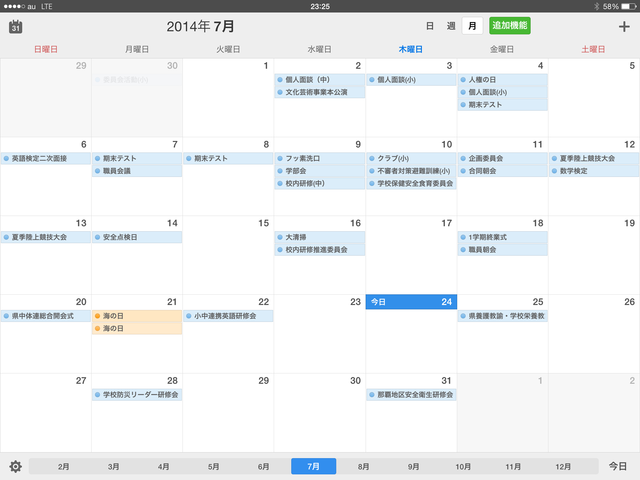Tap the calendar 31 icon at top left

pyautogui.click(x=16, y=27)
